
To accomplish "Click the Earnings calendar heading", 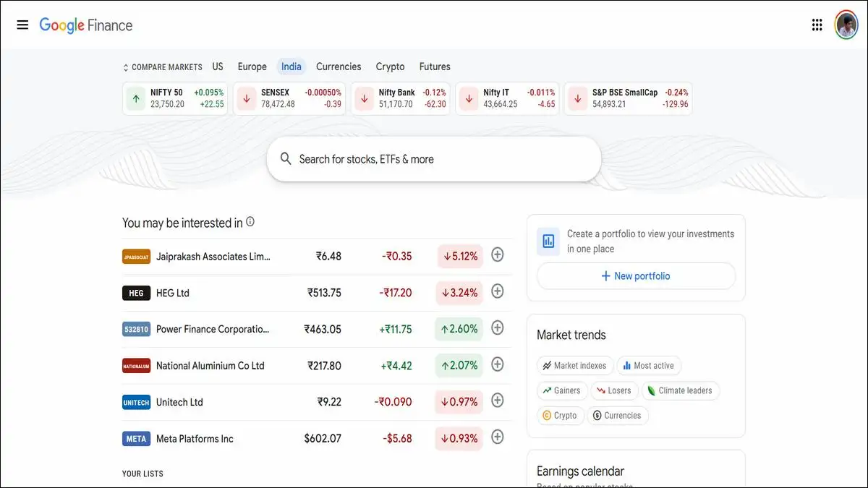I will [580, 471].
